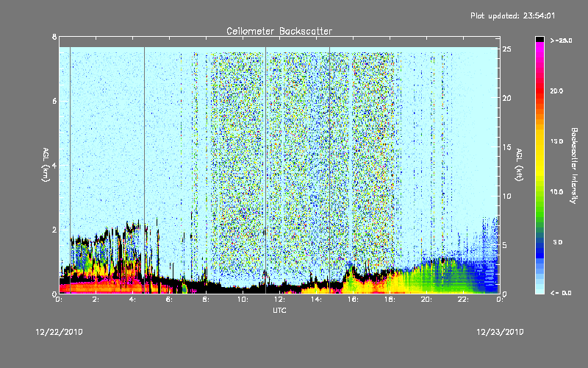Click the 6 tick on the km axis
Screen dimensions: 588x368
pyautogui.click(x=54, y=102)
